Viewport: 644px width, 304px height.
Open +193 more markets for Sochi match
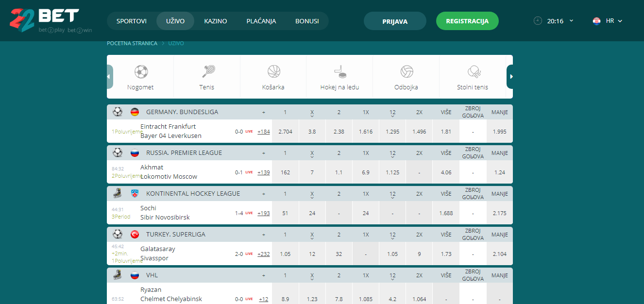coord(264,213)
